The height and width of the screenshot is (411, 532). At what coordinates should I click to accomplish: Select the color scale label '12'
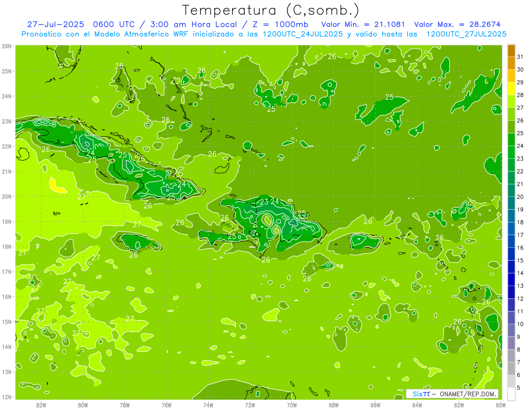(x=520, y=298)
